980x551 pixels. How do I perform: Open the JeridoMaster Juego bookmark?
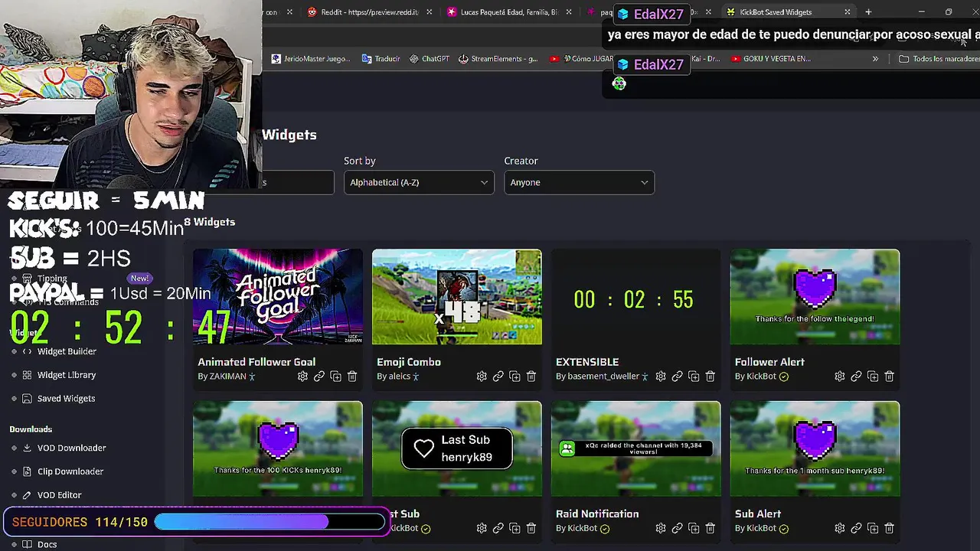coord(311,59)
